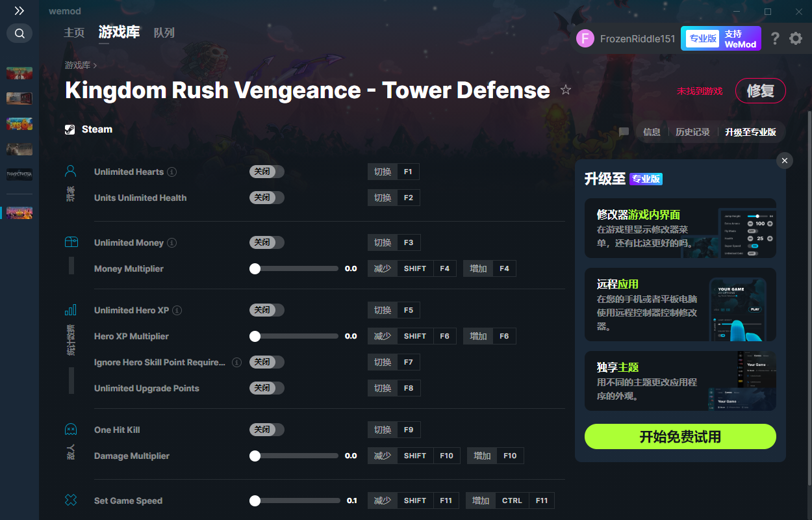The width and height of the screenshot is (812, 520).
Task: Click the enemy ghost category icon
Action: point(71,430)
